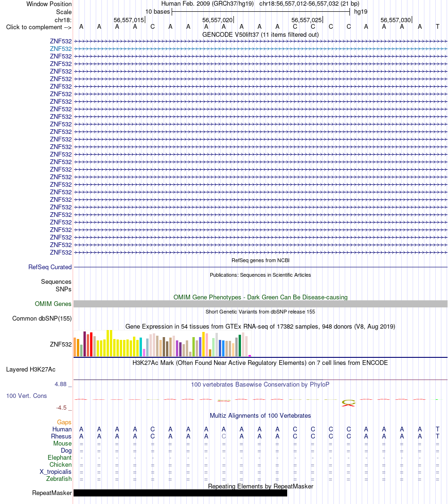Screen dimensions: 448x504
Task: Click the gray OMIM Genes item bar
Action: [x=260, y=304]
